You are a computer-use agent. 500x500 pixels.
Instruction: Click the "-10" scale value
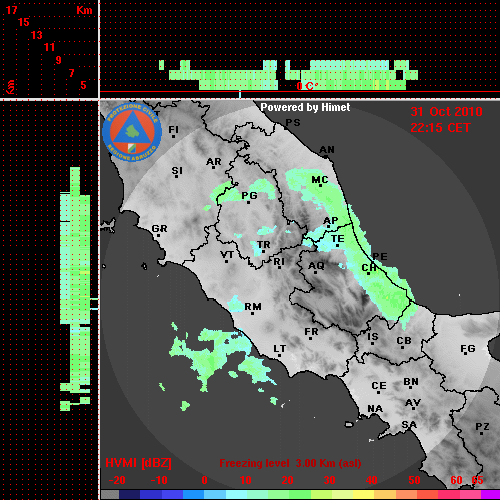click(159, 480)
